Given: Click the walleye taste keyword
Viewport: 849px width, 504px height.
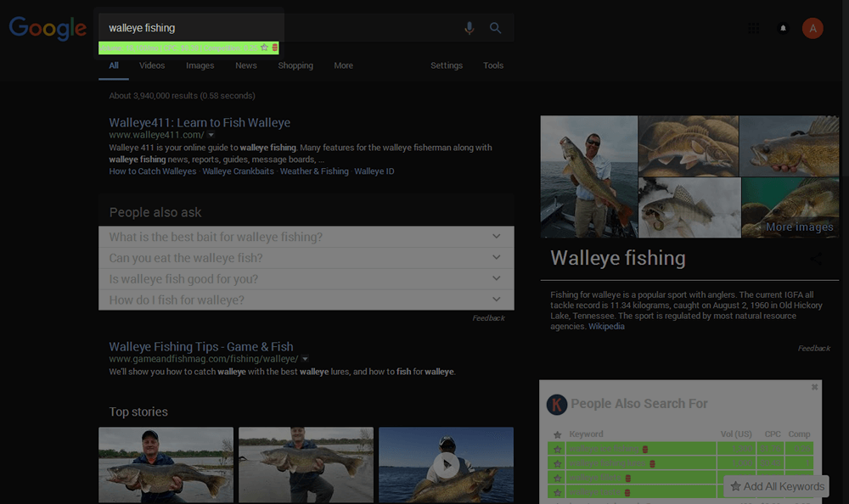Looking at the screenshot, I should point(594,493).
